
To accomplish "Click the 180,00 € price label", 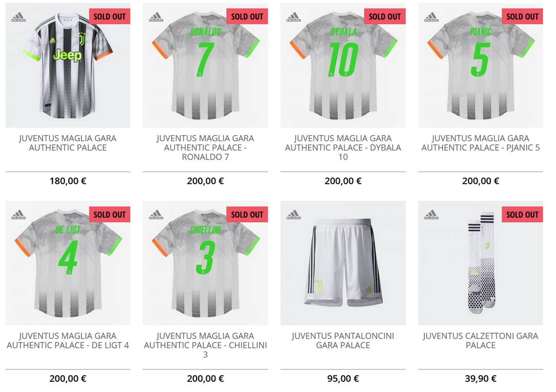I will pos(68,181).
